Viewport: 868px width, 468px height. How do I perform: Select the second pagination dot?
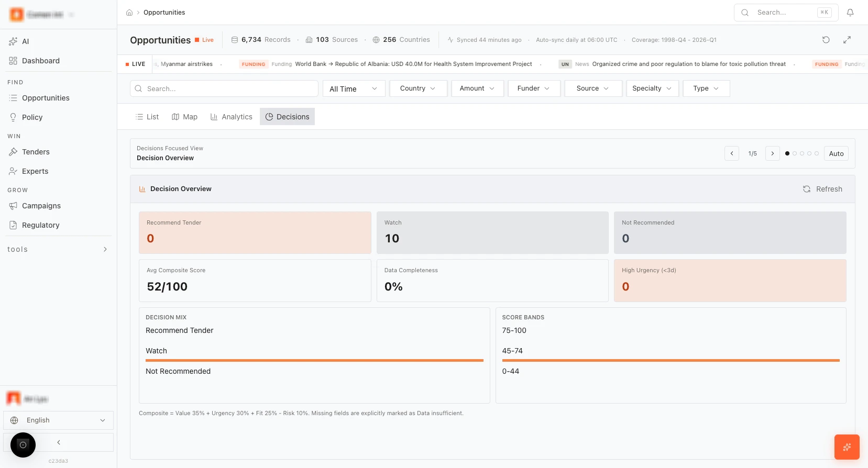[x=795, y=153]
